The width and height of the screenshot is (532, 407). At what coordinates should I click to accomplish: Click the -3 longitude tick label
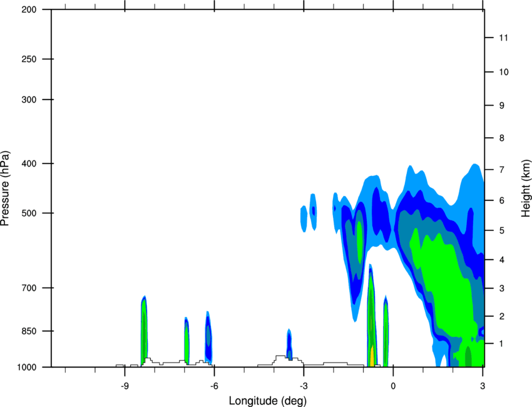[304, 386]
